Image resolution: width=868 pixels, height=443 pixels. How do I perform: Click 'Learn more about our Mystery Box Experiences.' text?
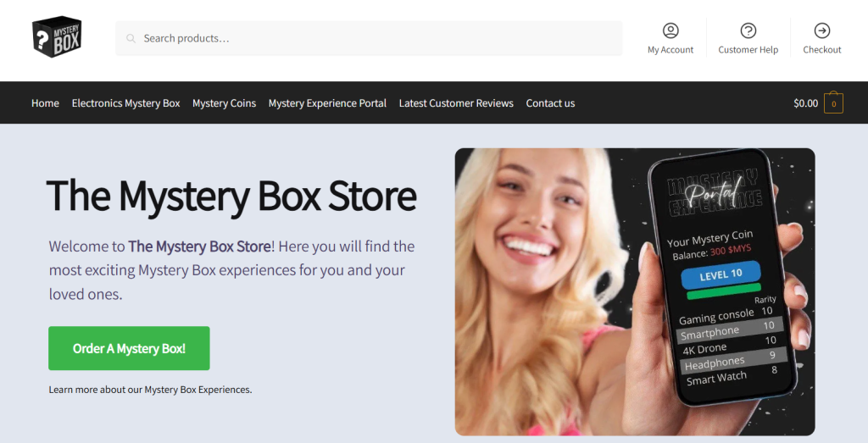pos(150,390)
